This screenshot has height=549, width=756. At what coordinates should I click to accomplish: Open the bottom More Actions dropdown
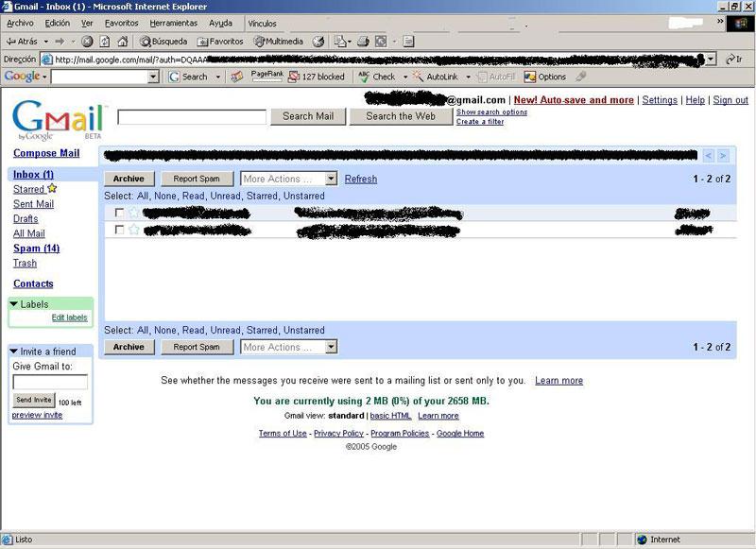(x=288, y=347)
